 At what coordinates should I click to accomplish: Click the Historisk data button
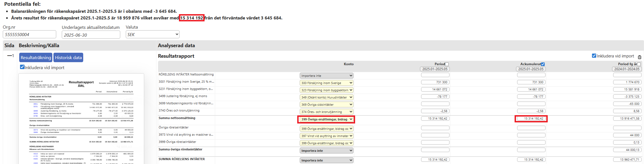68,57
